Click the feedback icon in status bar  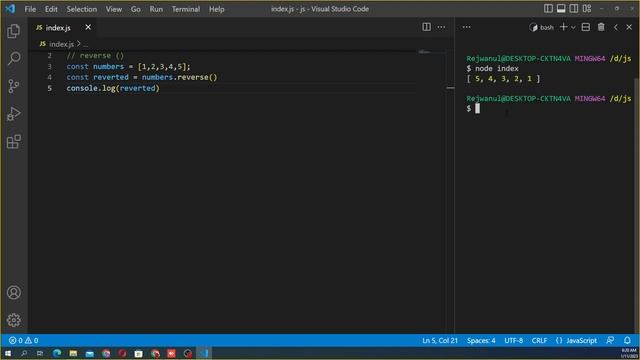pos(610,340)
